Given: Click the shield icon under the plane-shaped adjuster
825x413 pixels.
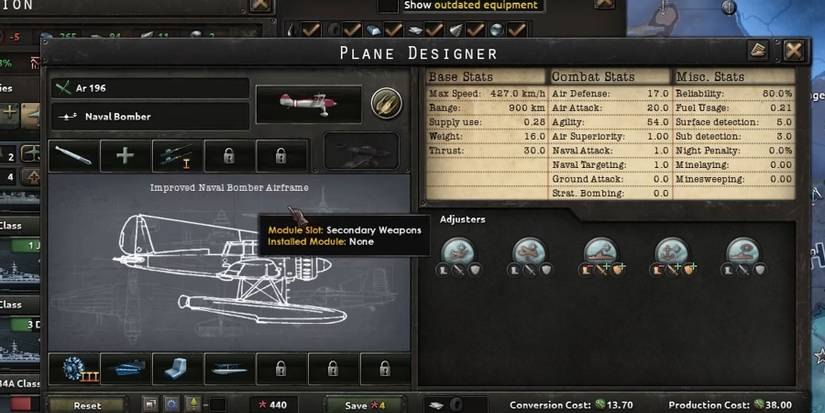Looking at the screenshot, I should click(x=546, y=270).
